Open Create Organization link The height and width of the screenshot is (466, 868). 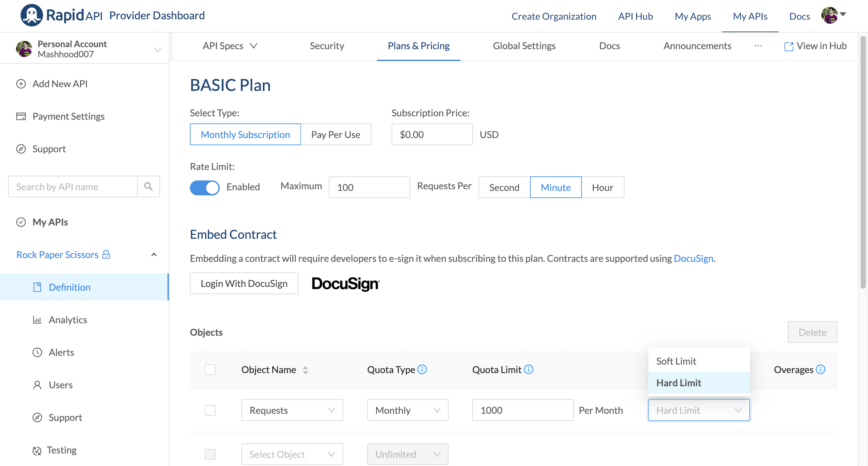pyautogui.click(x=554, y=16)
